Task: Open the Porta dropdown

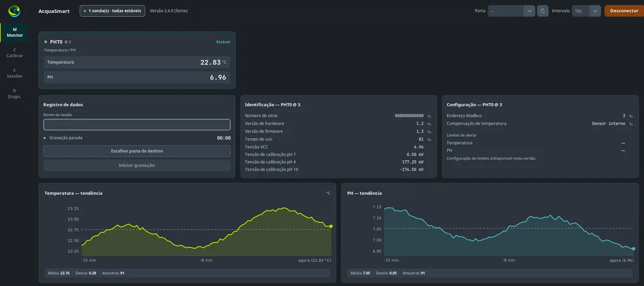Action: (511, 11)
